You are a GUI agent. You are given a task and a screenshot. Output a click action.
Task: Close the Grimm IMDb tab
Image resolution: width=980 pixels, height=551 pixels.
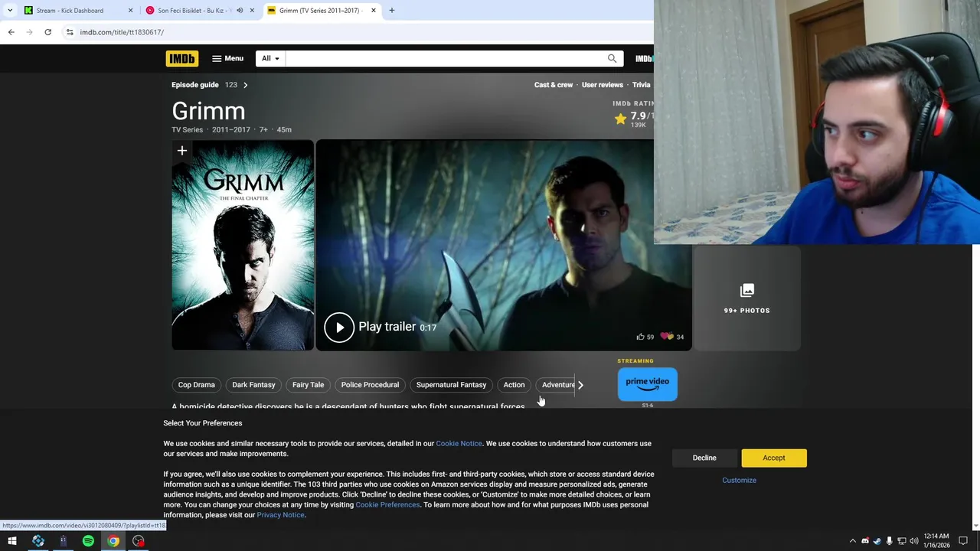click(x=374, y=11)
